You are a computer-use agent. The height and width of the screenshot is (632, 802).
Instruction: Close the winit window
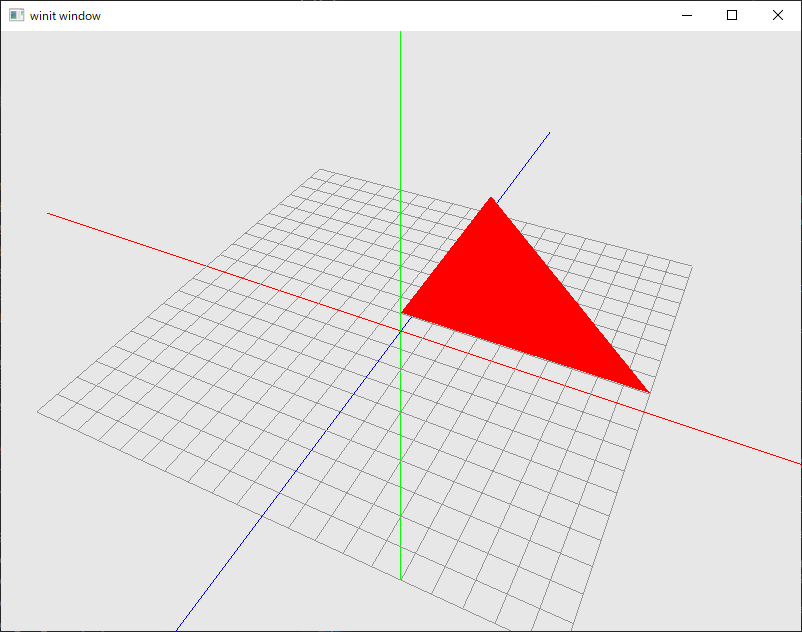(777, 15)
